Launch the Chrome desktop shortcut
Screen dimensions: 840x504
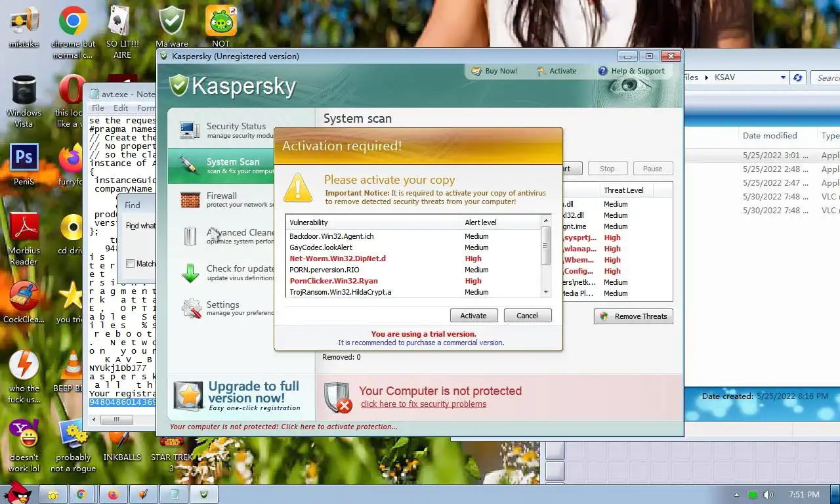click(73, 22)
